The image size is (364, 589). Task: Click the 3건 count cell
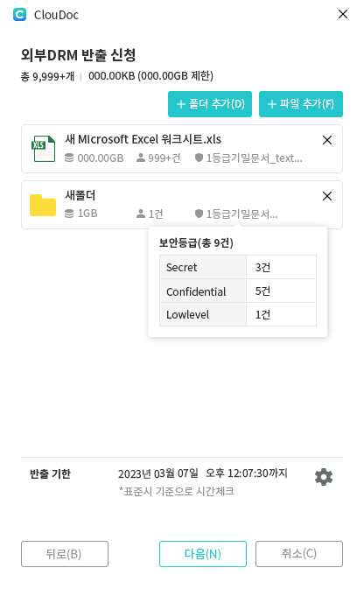281,268
